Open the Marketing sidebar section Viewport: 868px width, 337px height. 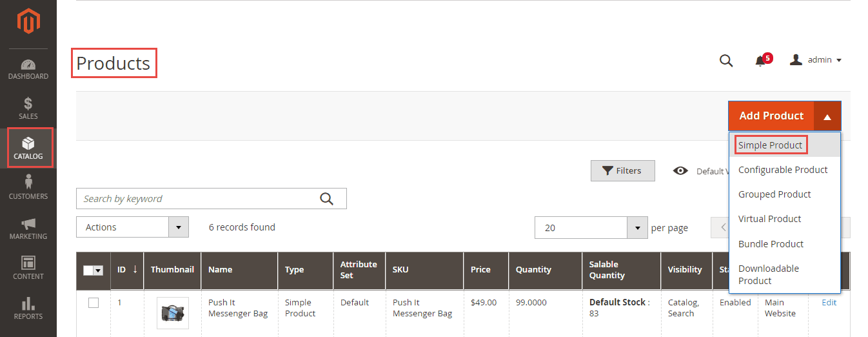coord(28,228)
